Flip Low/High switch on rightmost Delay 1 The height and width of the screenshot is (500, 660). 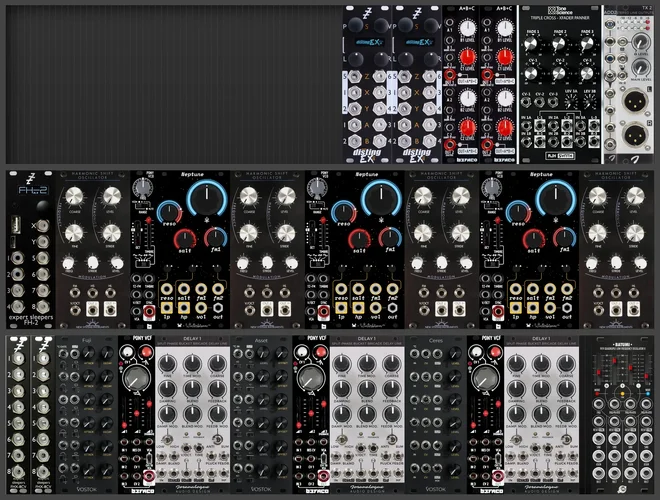click(x=516, y=439)
